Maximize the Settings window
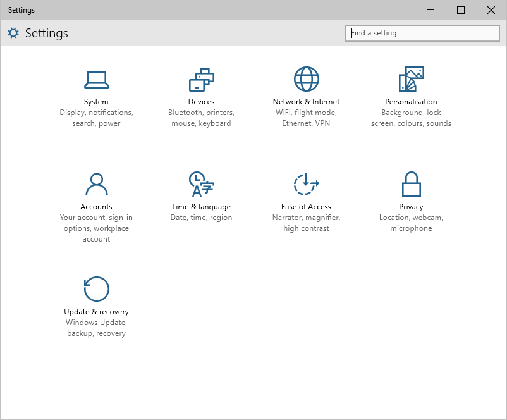 pos(461,10)
